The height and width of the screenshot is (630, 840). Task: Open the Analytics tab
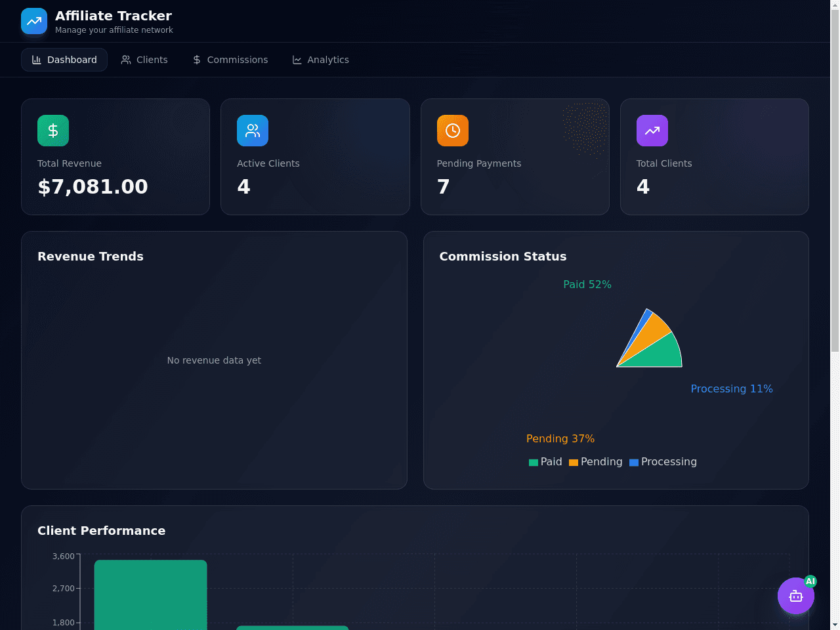[320, 60]
